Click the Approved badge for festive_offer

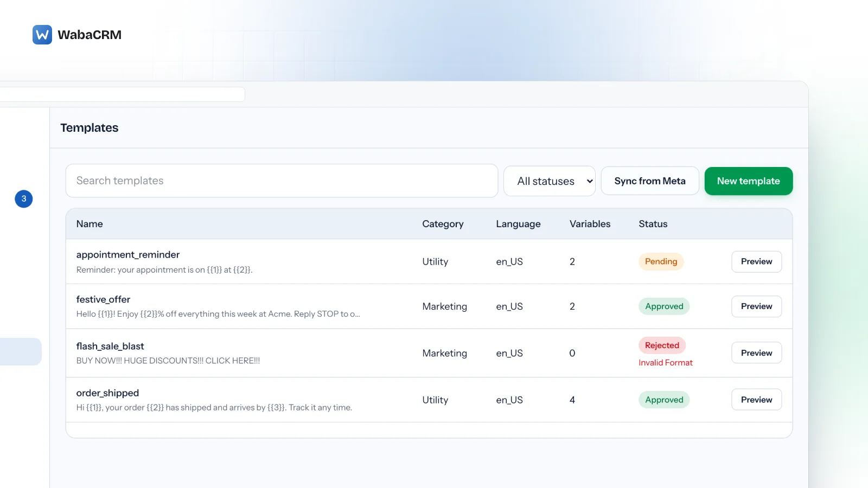(664, 306)
